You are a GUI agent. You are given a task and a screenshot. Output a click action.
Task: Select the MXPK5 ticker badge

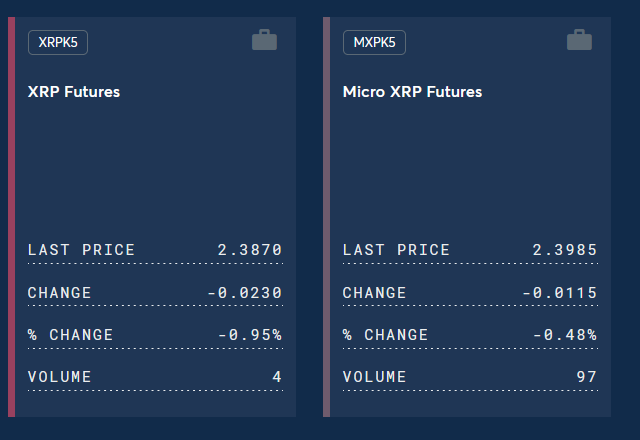(x=374, y=43)
